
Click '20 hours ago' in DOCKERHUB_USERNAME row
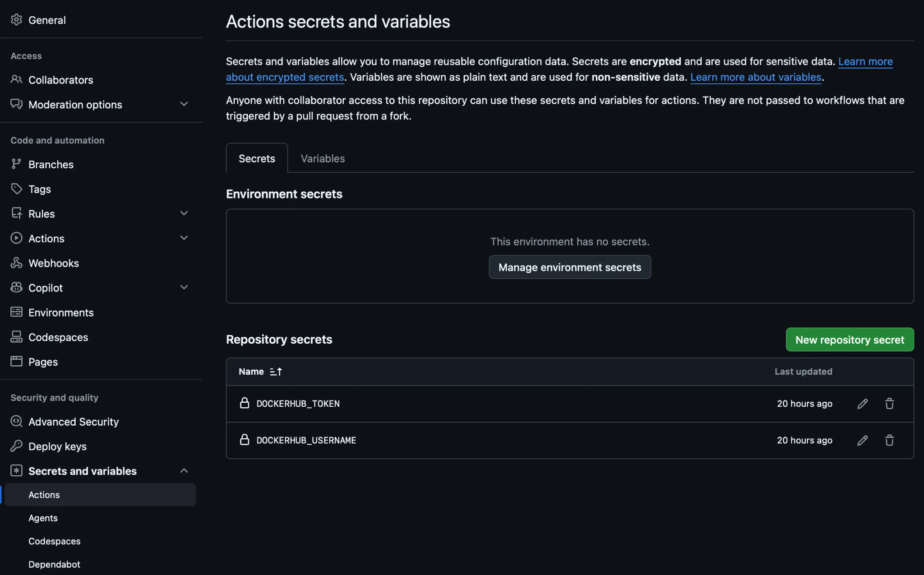(x=804, y=440)
